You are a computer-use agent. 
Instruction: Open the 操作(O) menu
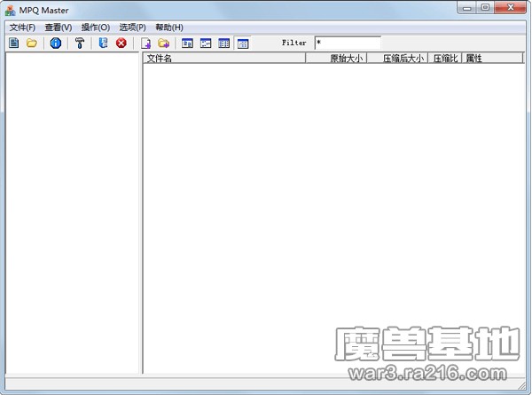96,28
